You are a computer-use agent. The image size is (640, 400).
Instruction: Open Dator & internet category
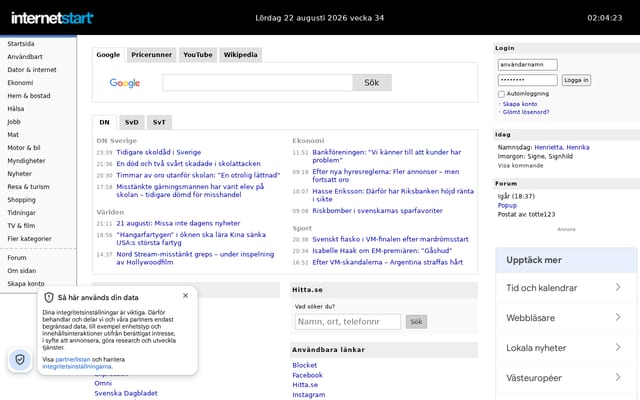point(32,70)
